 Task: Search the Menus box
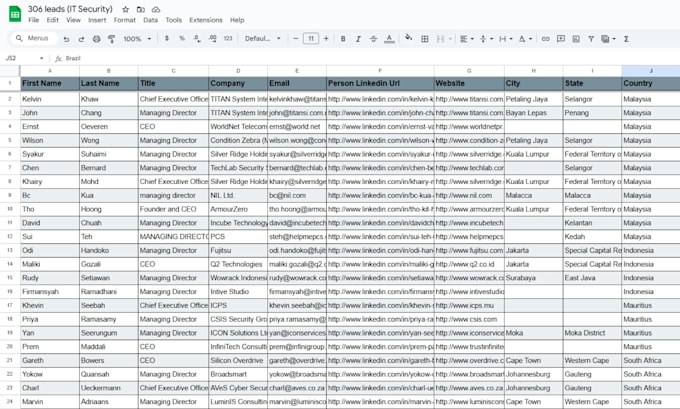click(x=34, y=39)
